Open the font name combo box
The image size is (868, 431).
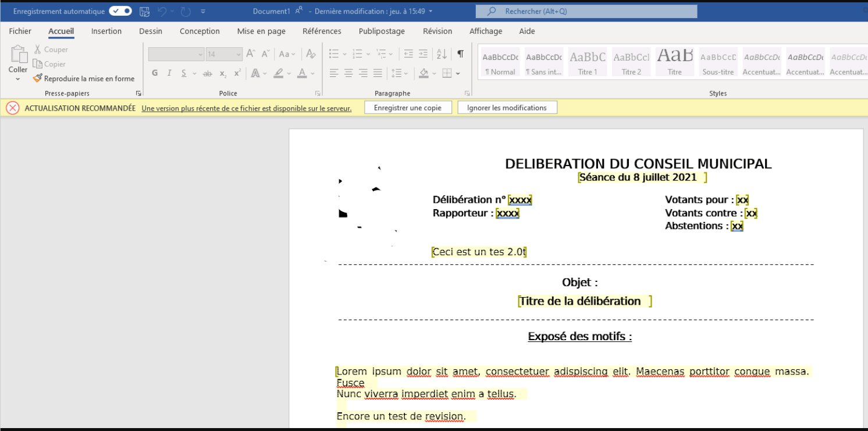pyautogui.click(x=176, y=54)
